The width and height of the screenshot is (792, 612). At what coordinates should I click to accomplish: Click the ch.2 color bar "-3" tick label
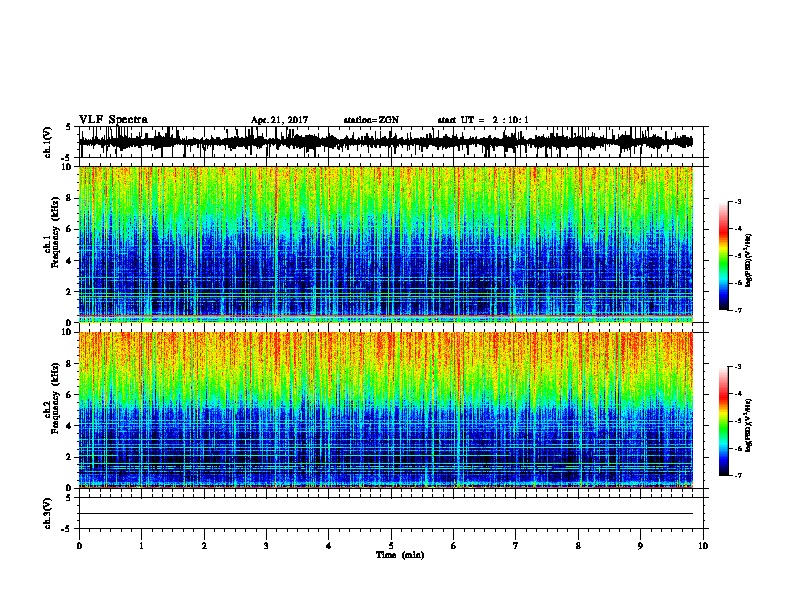[738, 367]
